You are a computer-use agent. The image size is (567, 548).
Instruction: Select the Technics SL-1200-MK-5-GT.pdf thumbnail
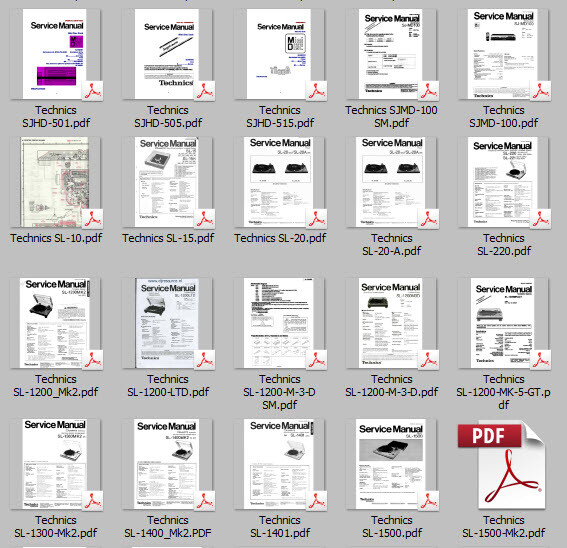[x=503, y=323]
